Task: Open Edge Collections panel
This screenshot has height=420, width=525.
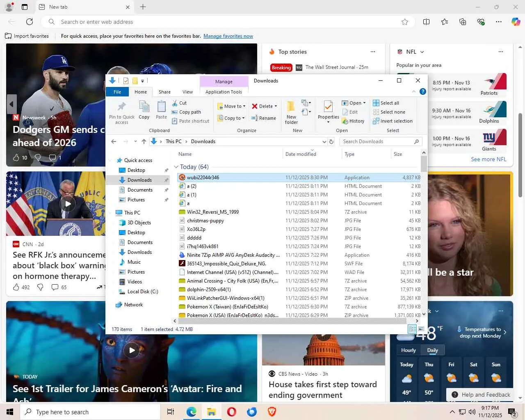Action: click(463, 22)
